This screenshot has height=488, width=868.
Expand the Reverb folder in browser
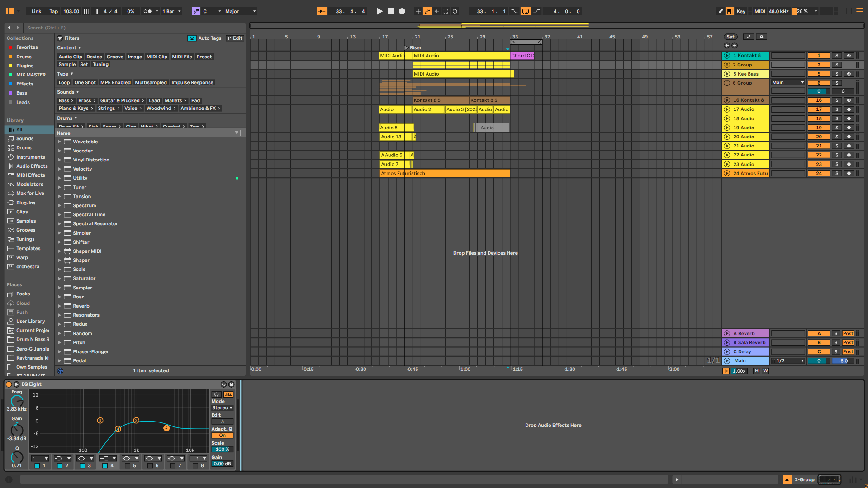59,306
